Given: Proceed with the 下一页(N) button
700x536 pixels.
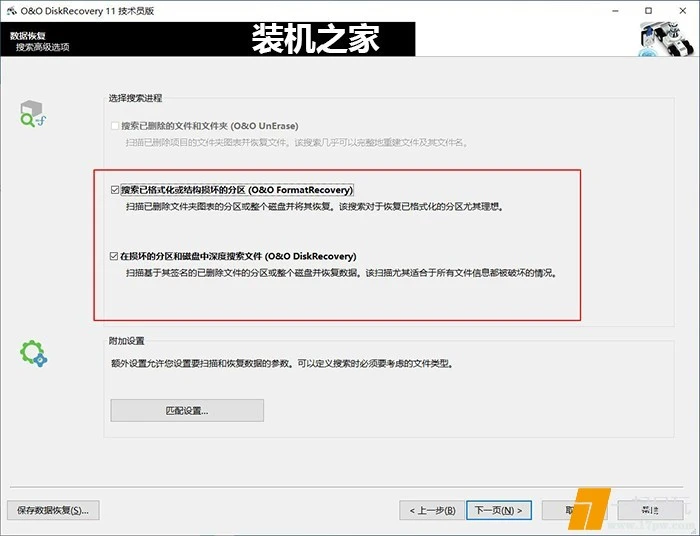Looking at the screenshot, I should coord(498,510).
